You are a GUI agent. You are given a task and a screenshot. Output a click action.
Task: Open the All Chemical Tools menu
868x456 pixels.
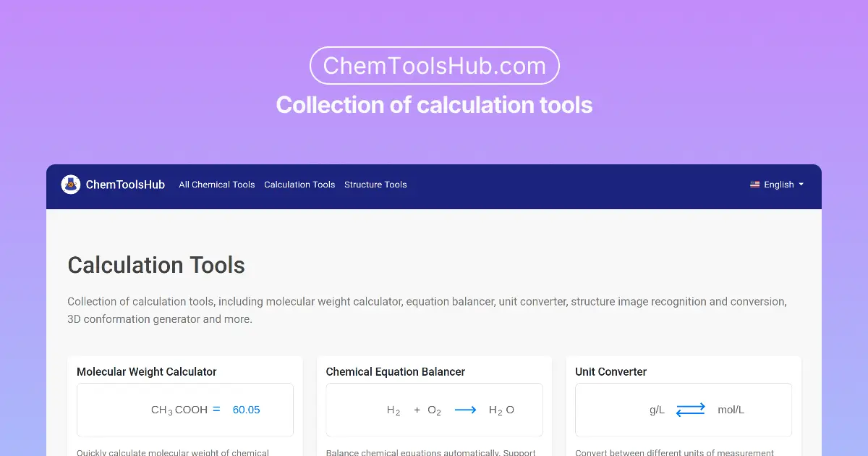click(216, 185)
